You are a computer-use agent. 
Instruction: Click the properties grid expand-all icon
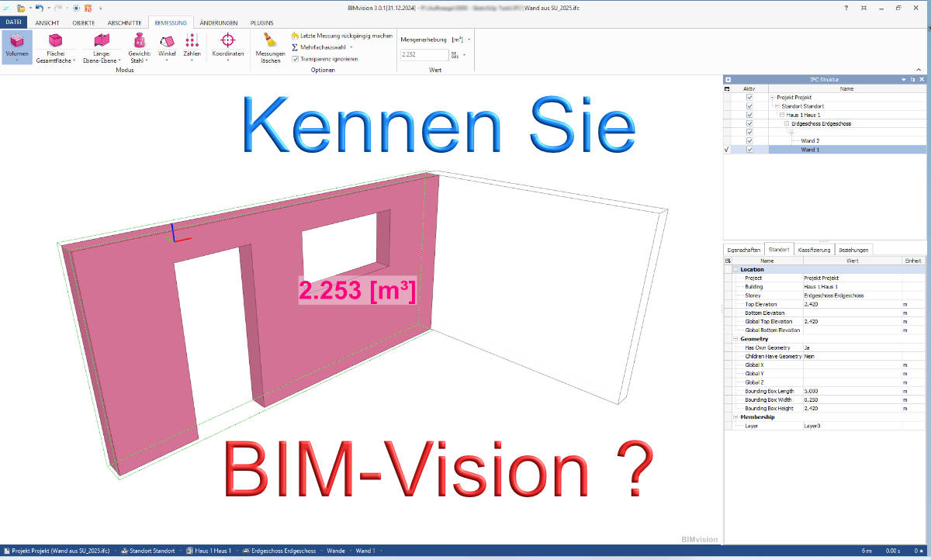pyautogui.click(x=727, y=261)
